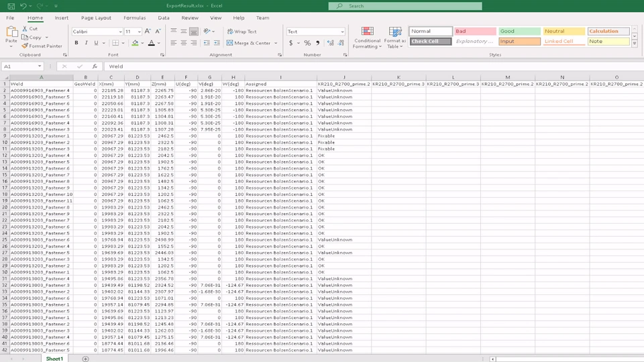Screen dimensions: 644x362
Task: Apply the Font Color letter A
Action: tap(152, 43)
